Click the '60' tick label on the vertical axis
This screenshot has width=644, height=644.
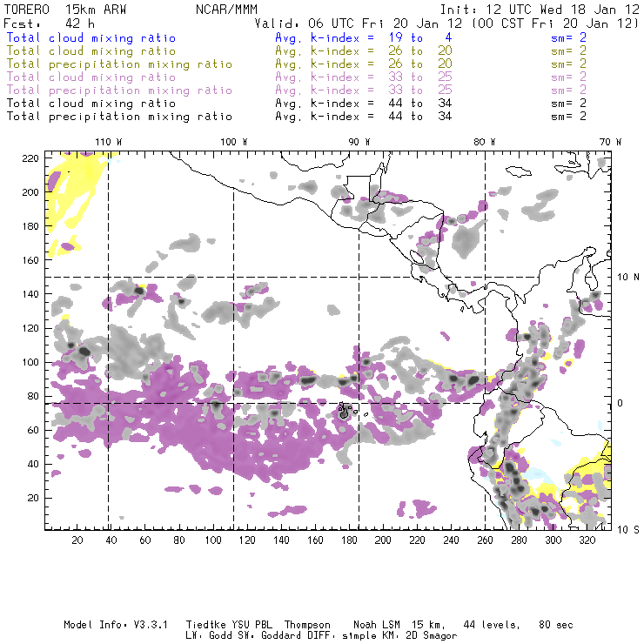click(33, 431)
